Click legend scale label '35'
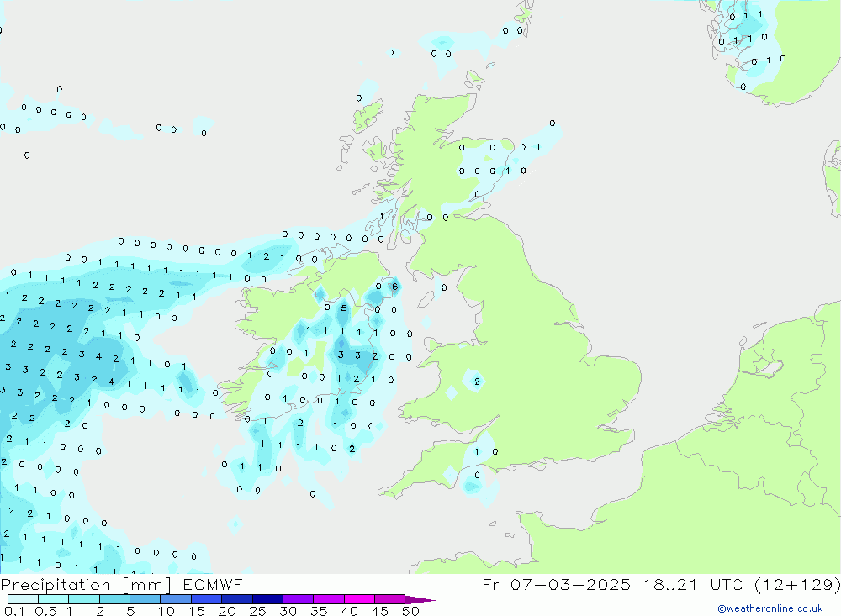This screenshot has width=841, height=616. pyautogui.click(x=319, y=611)
